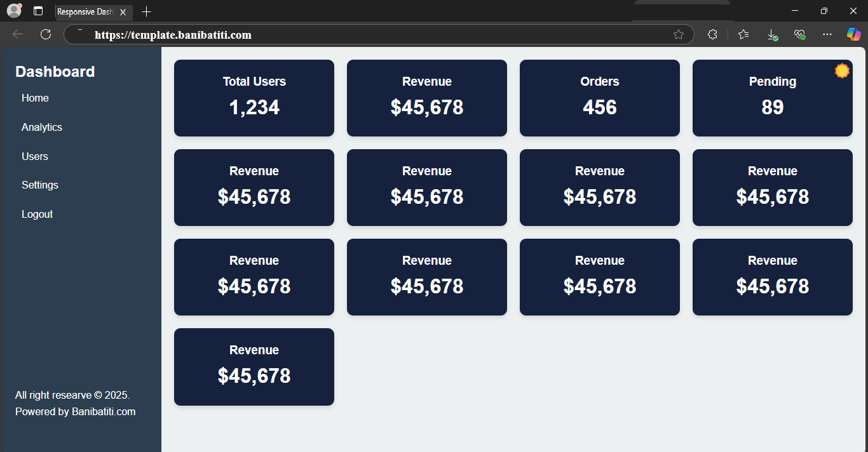Open the browser ellipsis settings menu

[827, 34]
